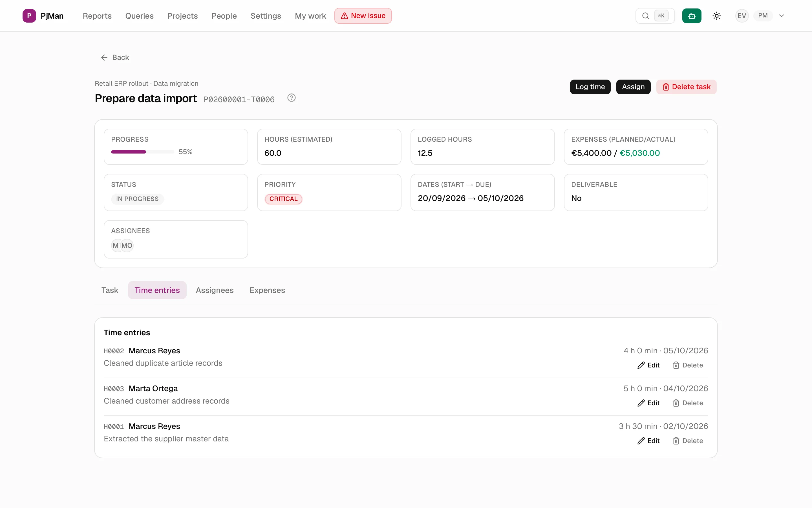The image size is (812, 508).
Task: Click the Delete task button
Action: 686,87
